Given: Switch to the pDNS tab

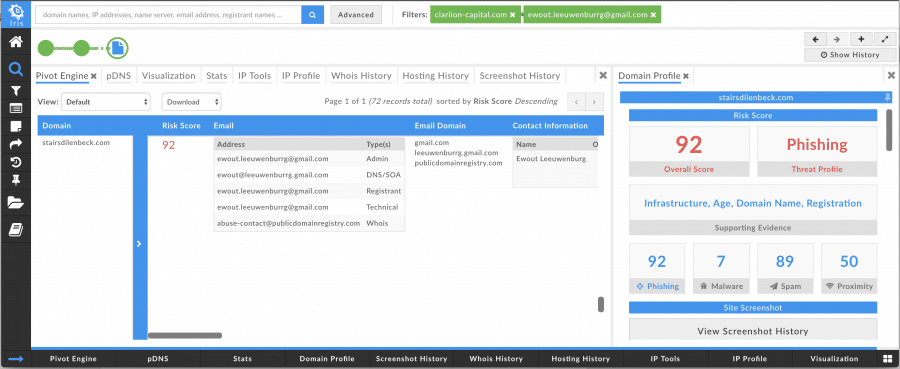Looking at the screenshot, I should 118,76.
